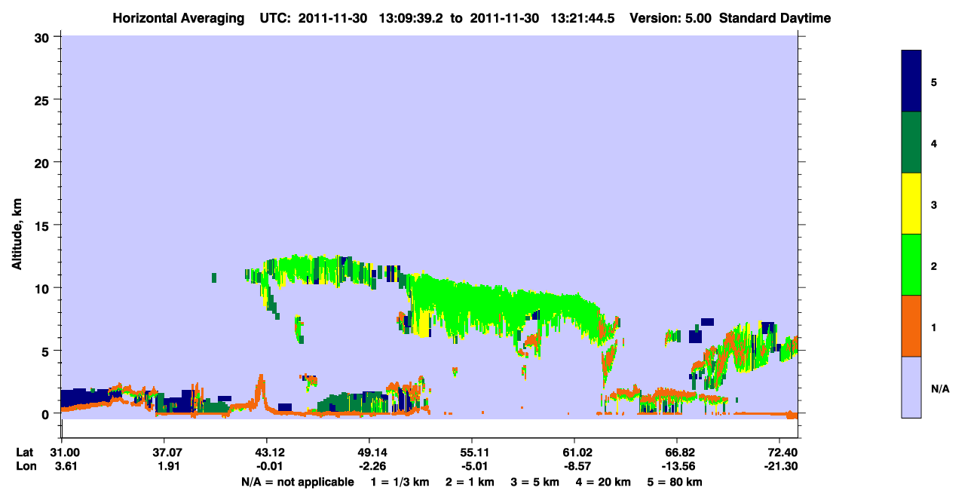
Task: Click the colorbar label '4'
Action: coord(934,143)
